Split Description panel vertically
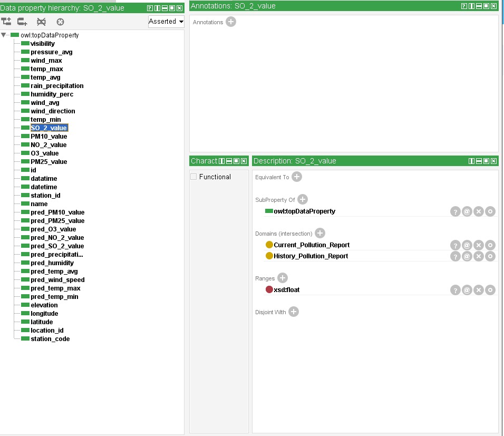 pyautogui.click(x=471, y=161)
